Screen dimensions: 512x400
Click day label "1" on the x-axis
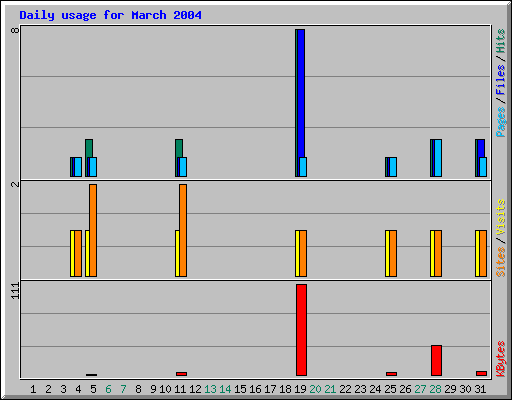33,389
